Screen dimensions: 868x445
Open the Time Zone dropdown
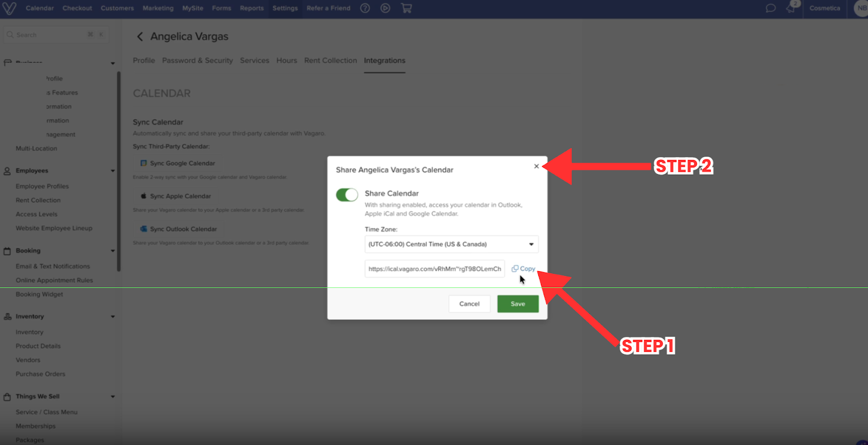coord(451,244)
